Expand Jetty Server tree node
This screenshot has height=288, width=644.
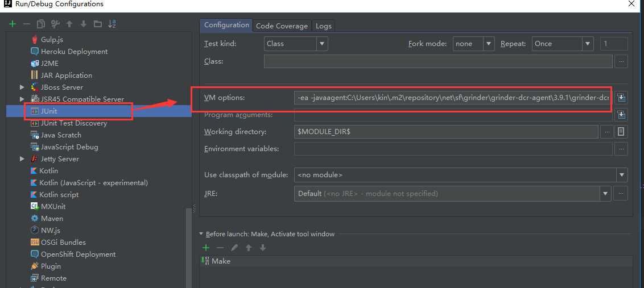(x=22, y=159)
